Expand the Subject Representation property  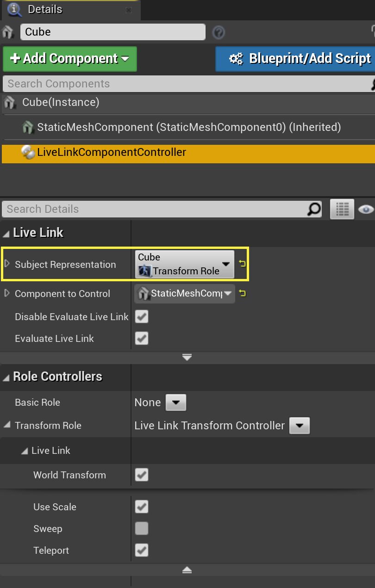point(6,264)
